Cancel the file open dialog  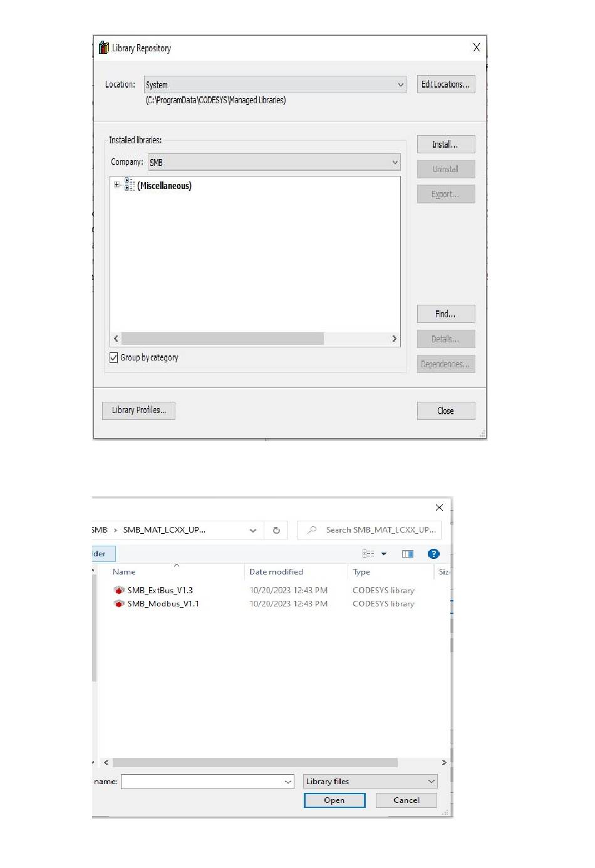(x=406, y=800)
